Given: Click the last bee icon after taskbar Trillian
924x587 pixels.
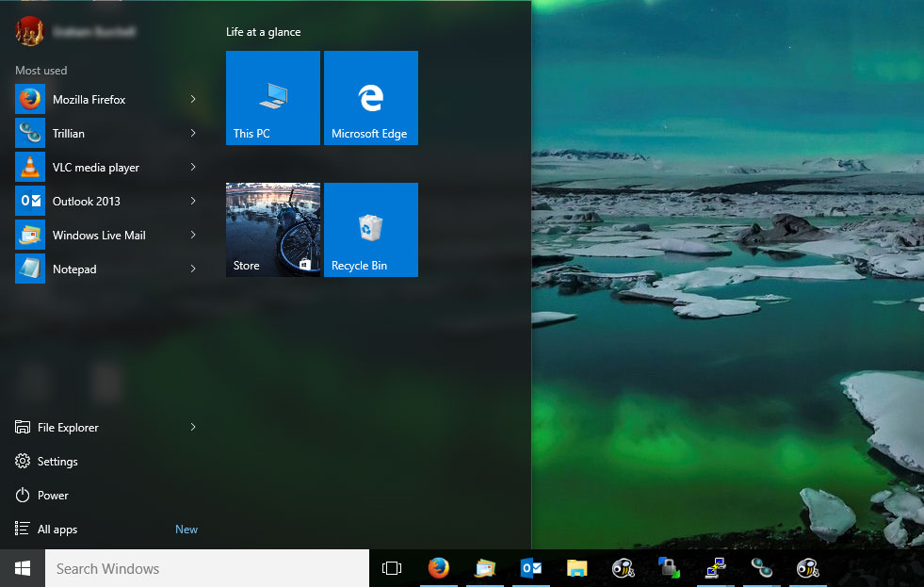Looking at the screenshot, I should 808,568.
